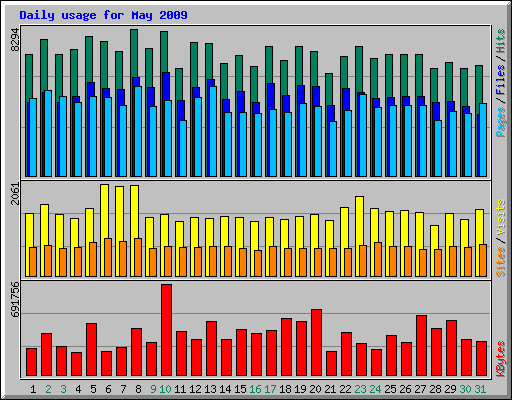Select day label 11 on the axis
This screenshot has height=400, width=512.
tap(180, 389)
